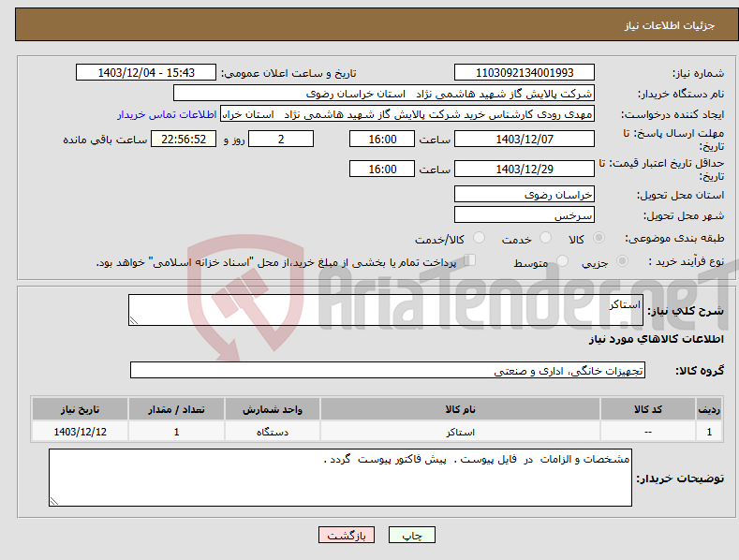Click the label گروه کالا
Image resolution: width=739 pixels, height=560 pixels.
tap(700, 371)
